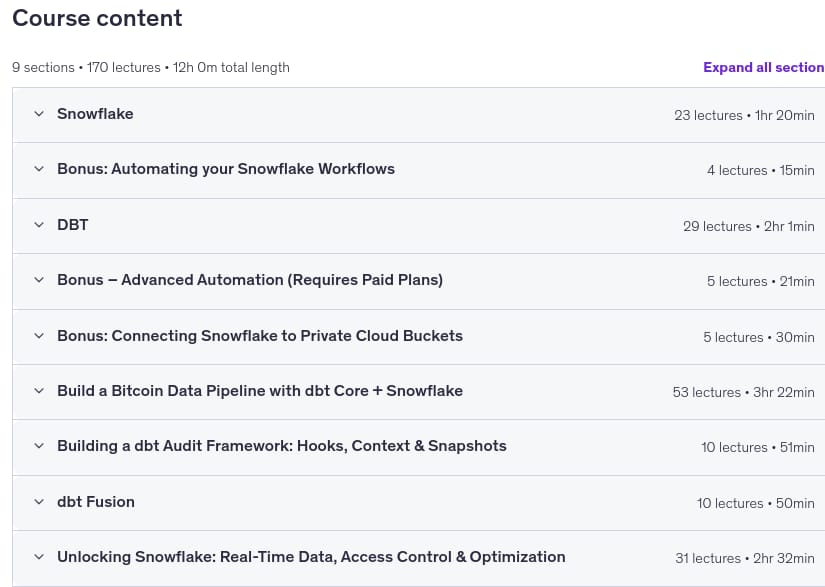
Task: Open Bonus – Advanced Automation (Requires Paid Plans)
Action: (250, 280)
